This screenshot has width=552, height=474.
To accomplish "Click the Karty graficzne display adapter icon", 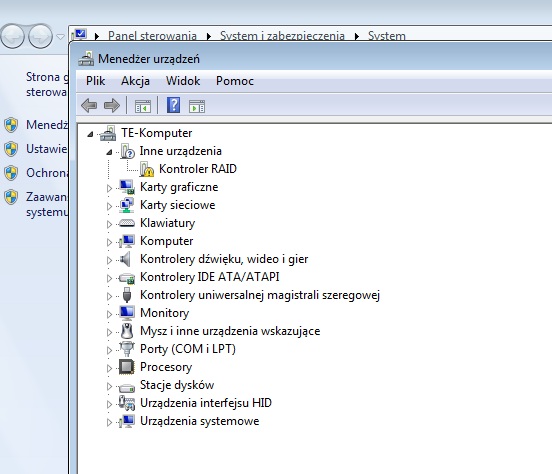I will [127, 187].
